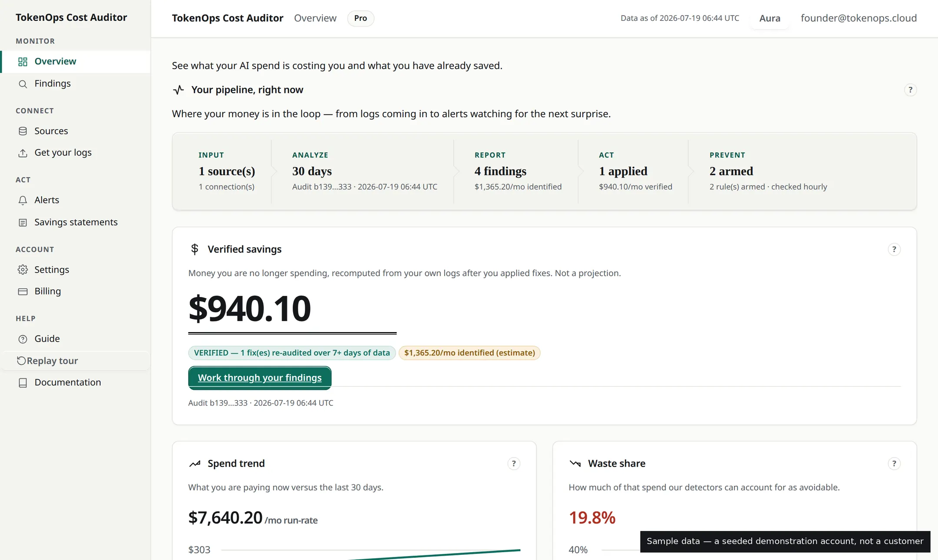The width and height of the screenshot is (938, 560).
Task: Click the $303 axis label on Spend trend
Action: point(199,550)
